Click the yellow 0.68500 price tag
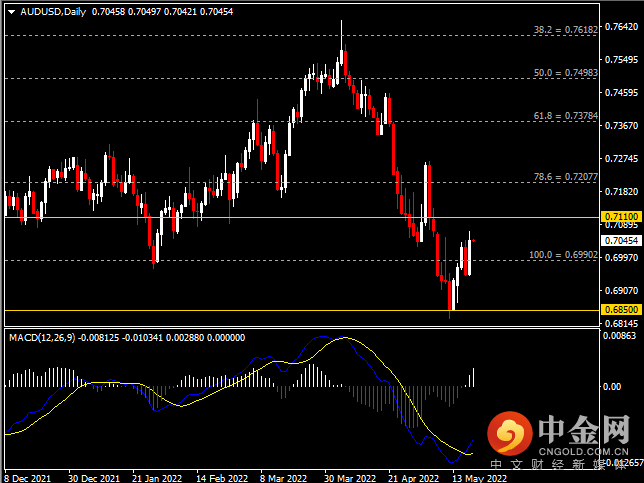The height and width of the screenshot is (483, 644). (619, 311)
